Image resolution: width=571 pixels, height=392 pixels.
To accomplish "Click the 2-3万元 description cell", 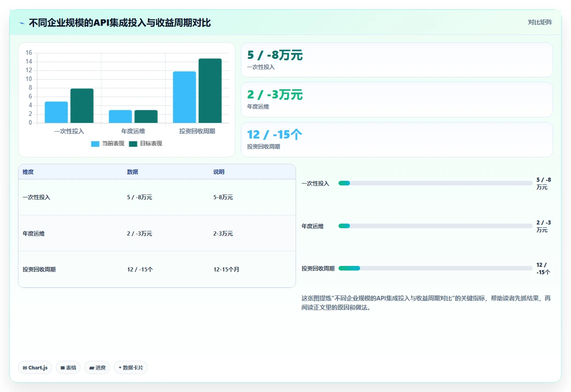I will [x=223, y=234].
